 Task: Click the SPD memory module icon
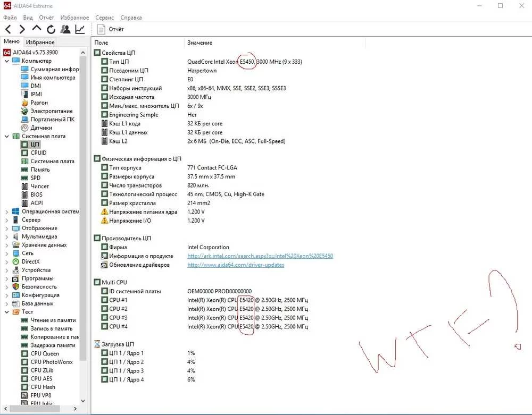coord(24,178)
